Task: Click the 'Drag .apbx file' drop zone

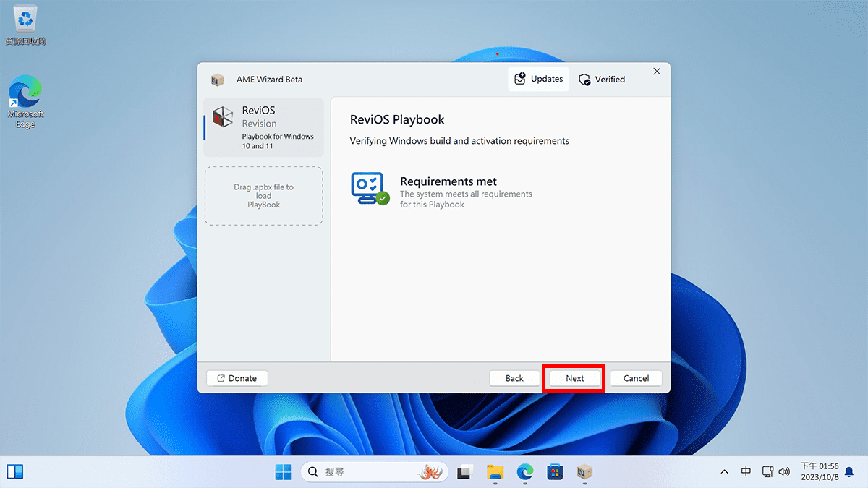Action: [x=263, y=195]
